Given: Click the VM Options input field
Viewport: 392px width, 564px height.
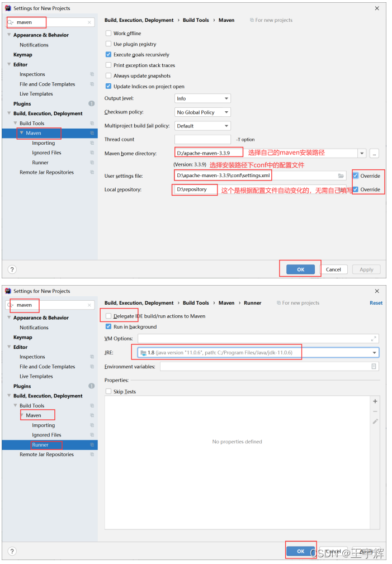Looking at the screenshot, I should 258,339.
